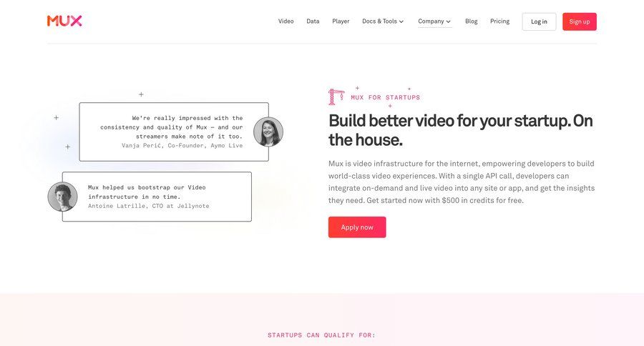Click Antoine Latrille's round portrait photo

62,197
